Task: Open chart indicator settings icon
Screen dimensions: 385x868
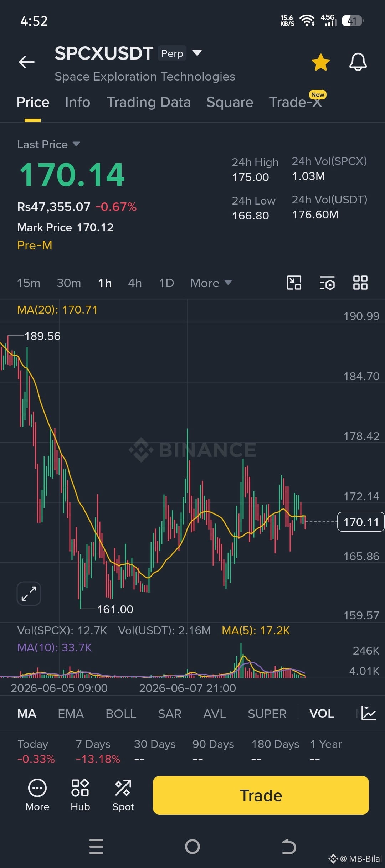Action: pos(327,283)
